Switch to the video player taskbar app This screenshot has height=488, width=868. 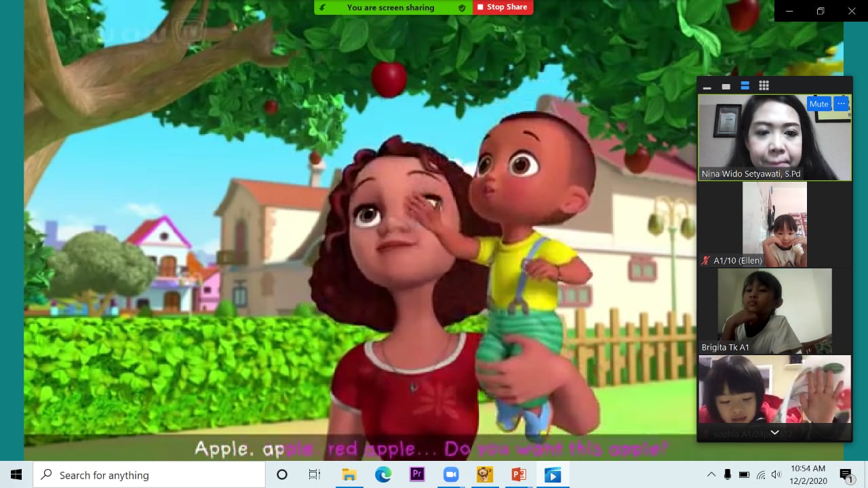tap(553, 474)
